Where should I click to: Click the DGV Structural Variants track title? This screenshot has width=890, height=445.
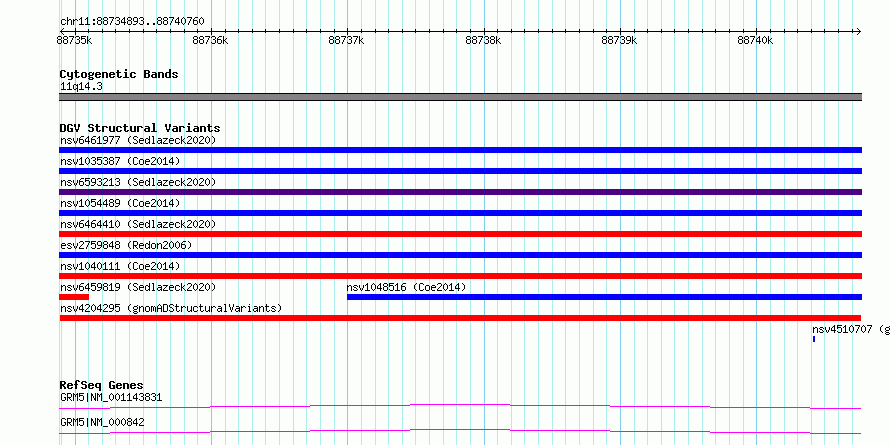click(140, 128)
